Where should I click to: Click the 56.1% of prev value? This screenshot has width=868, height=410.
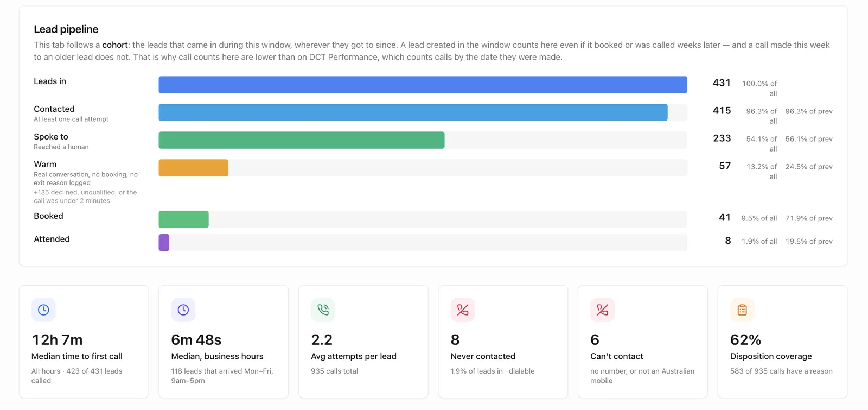pos(809,139)
